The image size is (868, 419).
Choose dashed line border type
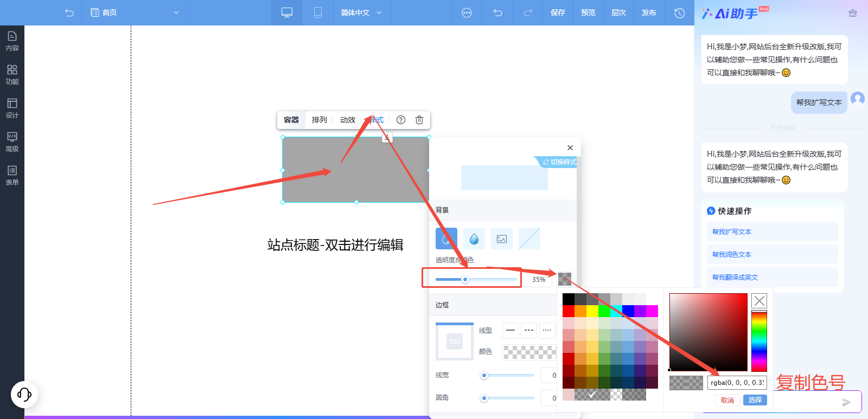click(529, 330)
